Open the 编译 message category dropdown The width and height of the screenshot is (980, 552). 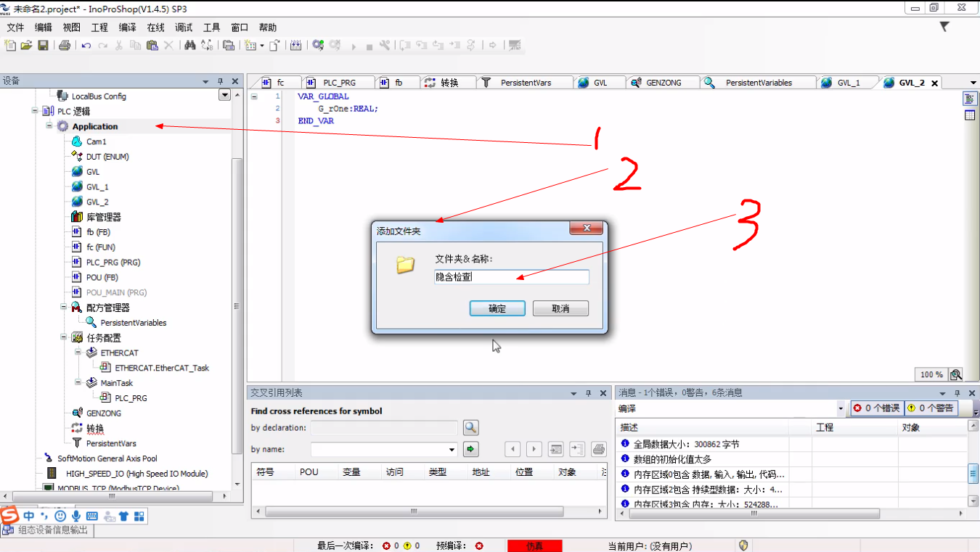pyautogui.click(x=841, y=408)
